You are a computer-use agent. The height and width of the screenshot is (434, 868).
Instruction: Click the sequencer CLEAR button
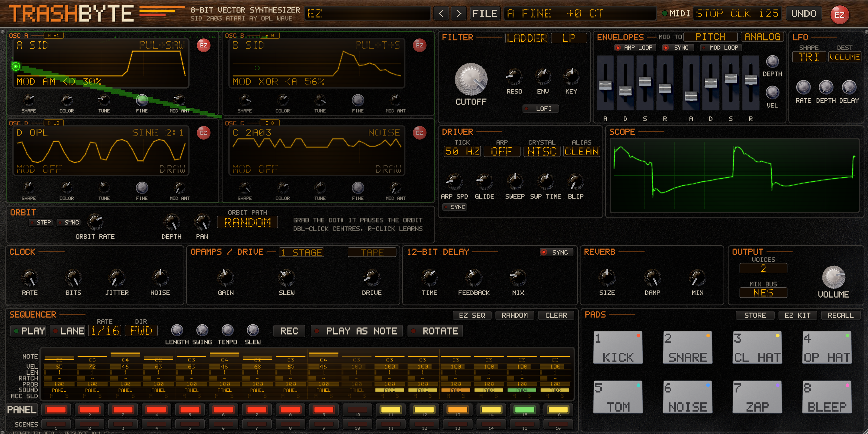click(x=556, y=315)
